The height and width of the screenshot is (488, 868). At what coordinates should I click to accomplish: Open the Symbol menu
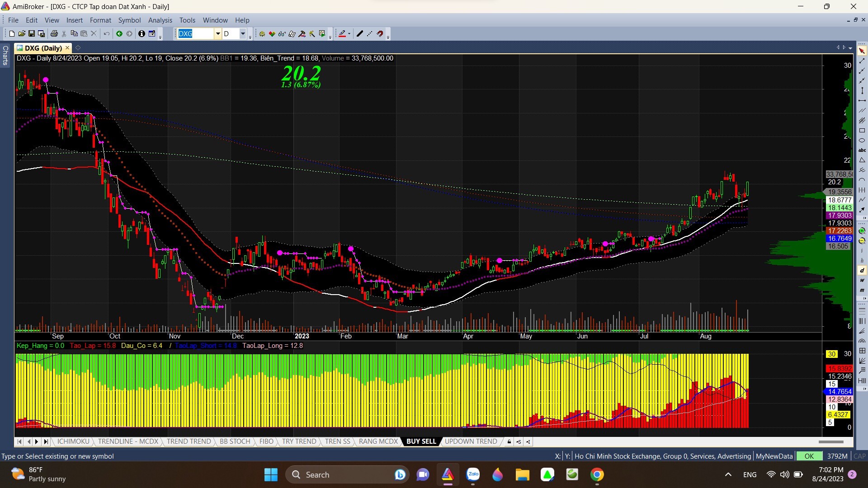(129, 20)
